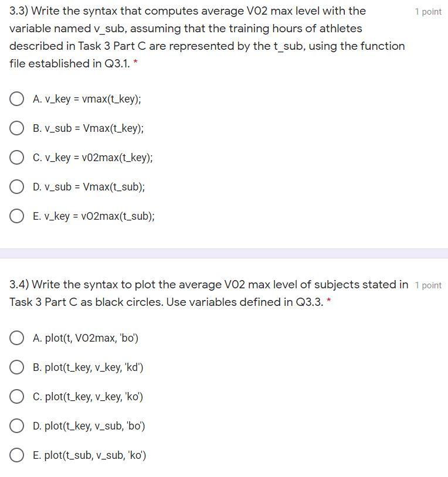
Task: Select answer B v_sub = Vmax(t_key)
Action: [17, 128]
